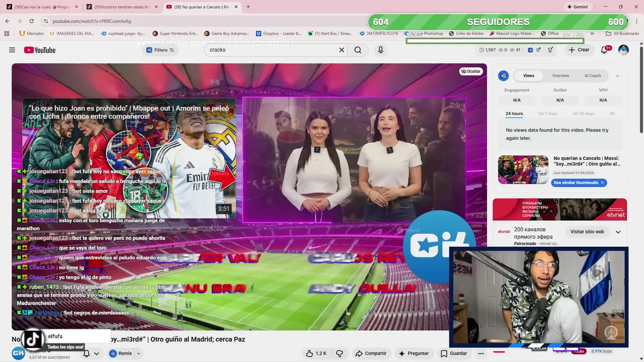Run the search with the magnifier icon
Image resolution: width=644 pixels, height=362 pixels.
(358, 50)
